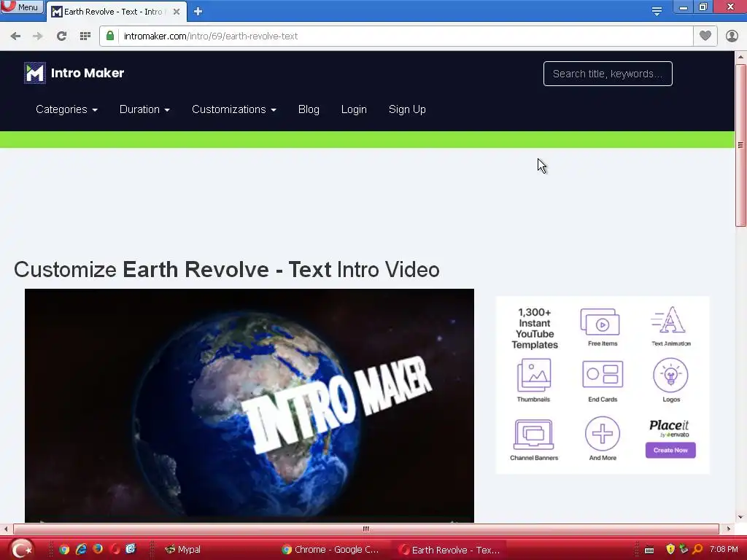Open the Opera Menu button
747x560 pixels.
pyautogui.click(x=22, y=7)
